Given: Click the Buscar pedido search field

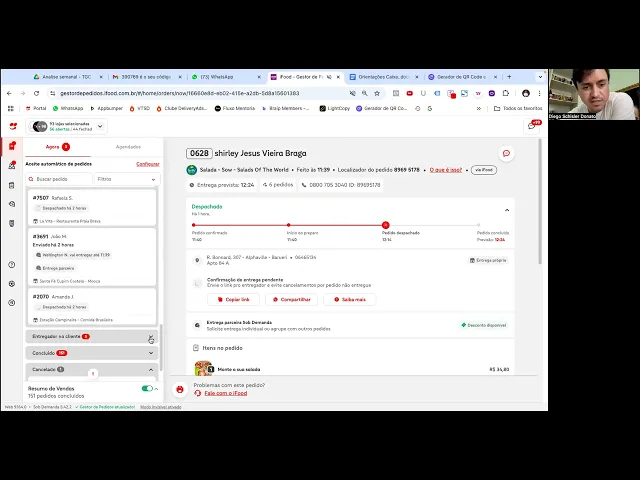Looking at the screenshot, I should coord(60,179).
